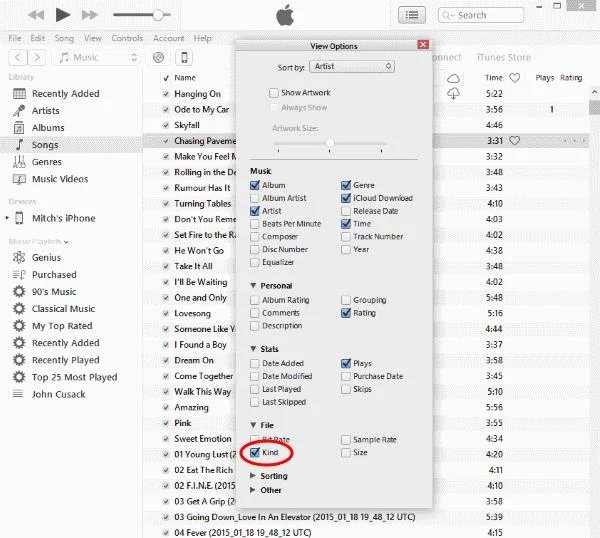Sort songs by the Name column header
Viewport: 600px width, 538px height.
(x=185, y=78)
